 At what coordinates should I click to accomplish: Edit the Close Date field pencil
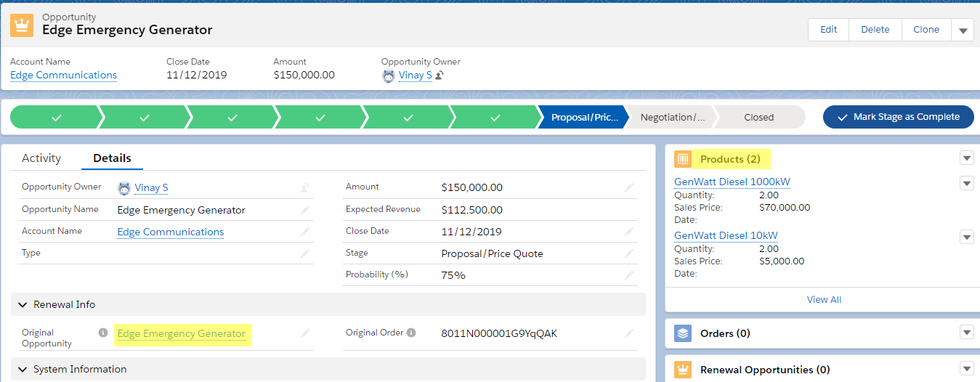[629, 232]
